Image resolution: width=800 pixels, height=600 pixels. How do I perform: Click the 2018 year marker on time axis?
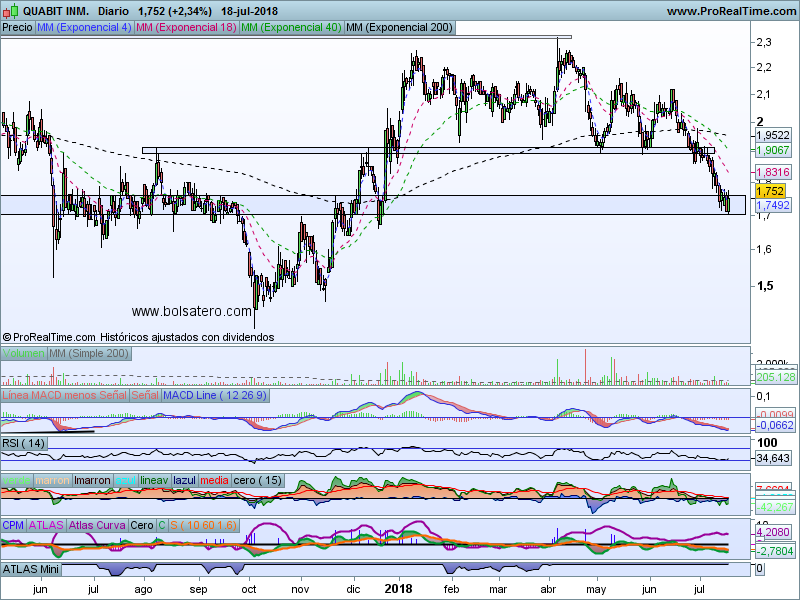(399, 590)
